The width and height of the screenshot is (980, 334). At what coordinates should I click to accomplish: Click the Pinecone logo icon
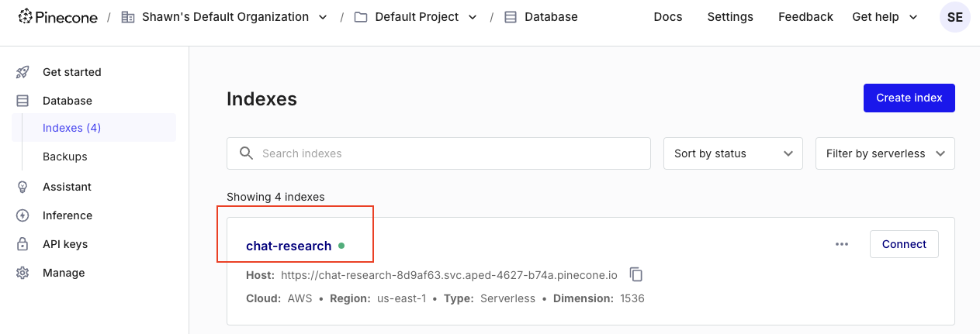click(26, 16)
